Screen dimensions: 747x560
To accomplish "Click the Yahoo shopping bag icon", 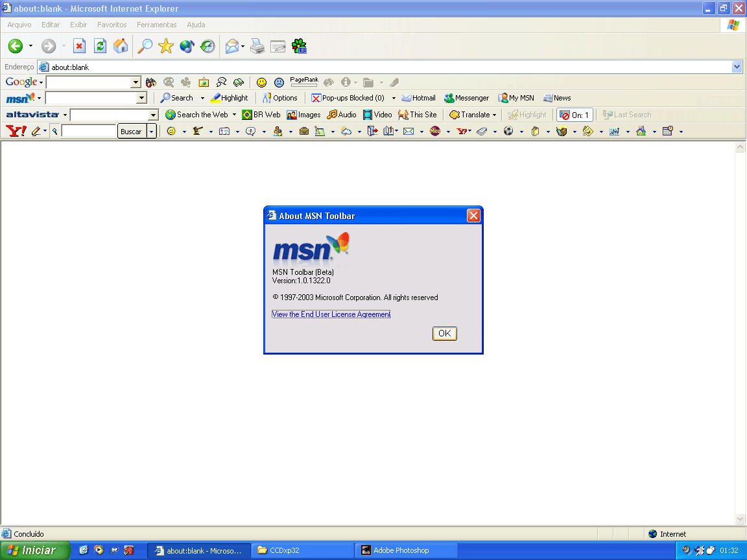I will pyautogui.click(x=535, y=131).
